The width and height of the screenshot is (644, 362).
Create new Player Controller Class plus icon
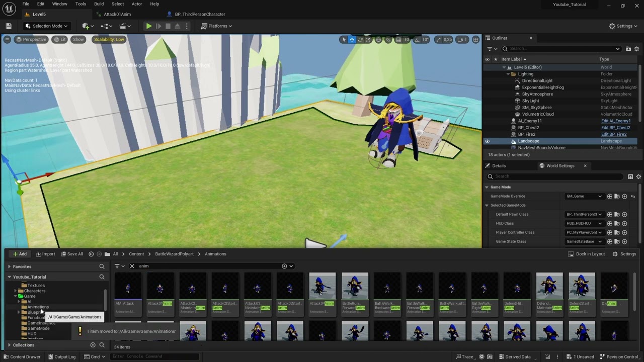(624, 232)
